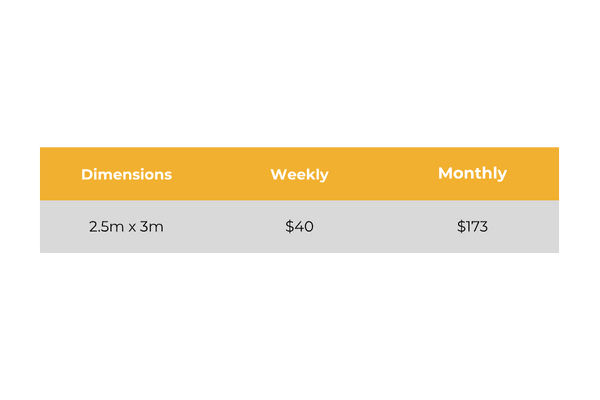Click the orange header bar between Weekly and Monthly
Image resolution: width=600 pixels, height=400 pixels.
point(383,174)
